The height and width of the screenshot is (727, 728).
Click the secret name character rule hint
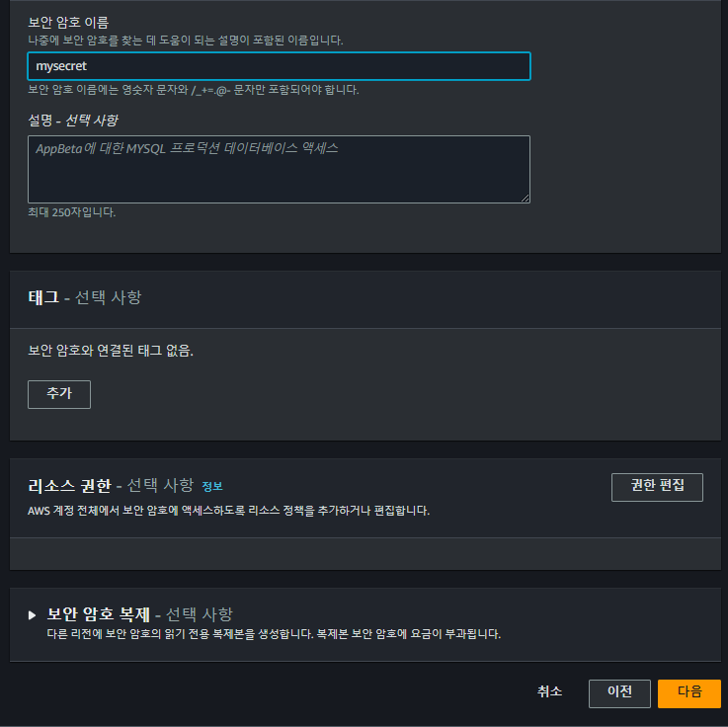click(x=194, y=90)
